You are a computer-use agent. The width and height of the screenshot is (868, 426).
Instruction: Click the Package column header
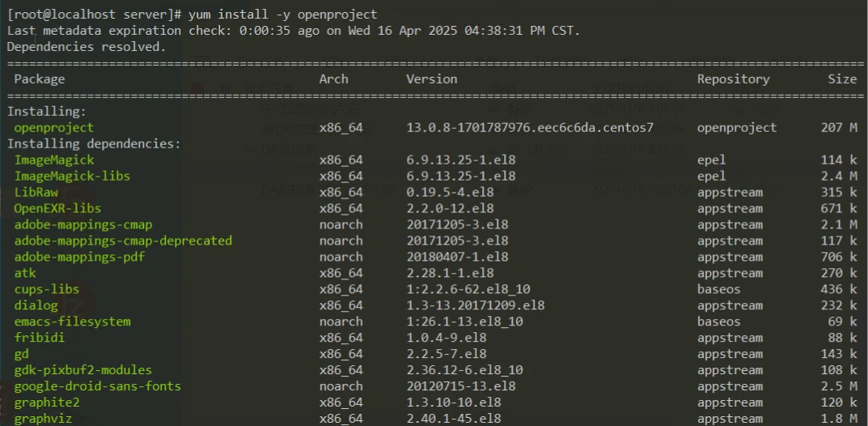click(40, 79)
